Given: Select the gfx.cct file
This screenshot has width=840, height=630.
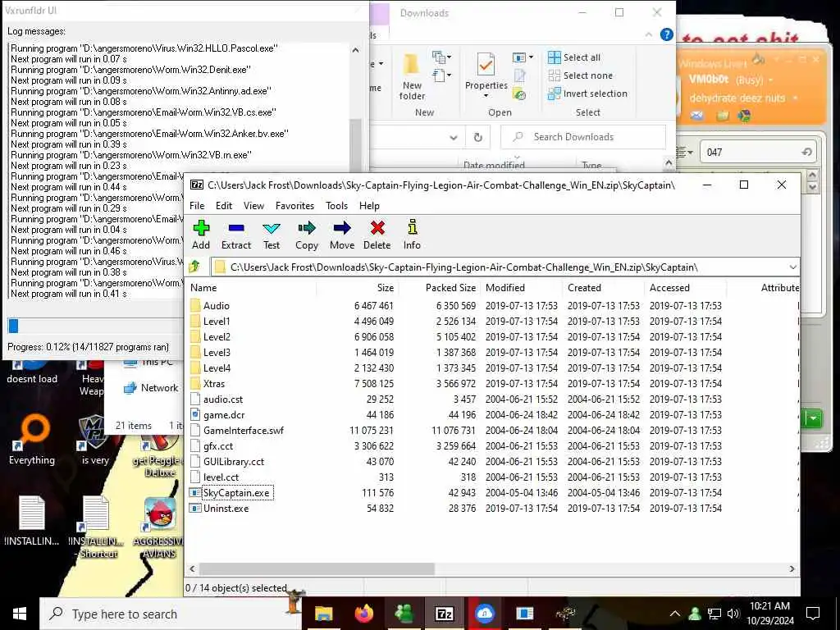Looking at the screenshot, I should (218, 445).
